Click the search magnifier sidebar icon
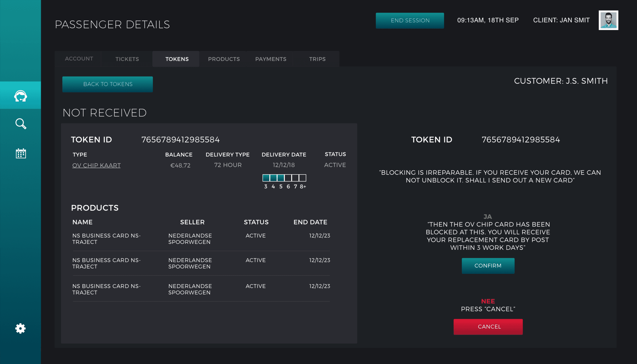The height and width of the screenshot is (364, 637). 21,124
